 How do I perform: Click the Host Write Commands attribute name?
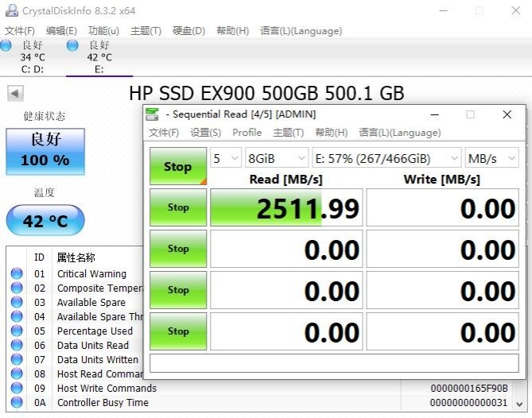click(107, 388)
